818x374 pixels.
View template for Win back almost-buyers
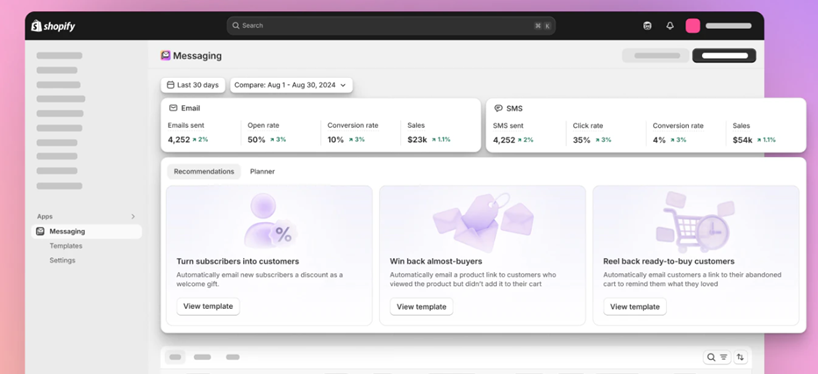(x=422, y=307)
